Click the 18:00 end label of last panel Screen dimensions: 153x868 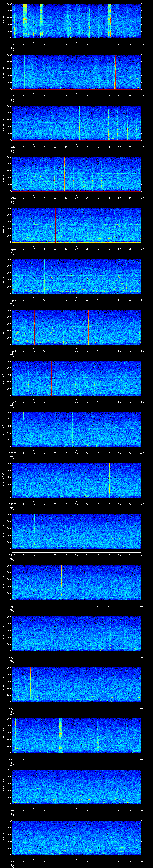141,862
